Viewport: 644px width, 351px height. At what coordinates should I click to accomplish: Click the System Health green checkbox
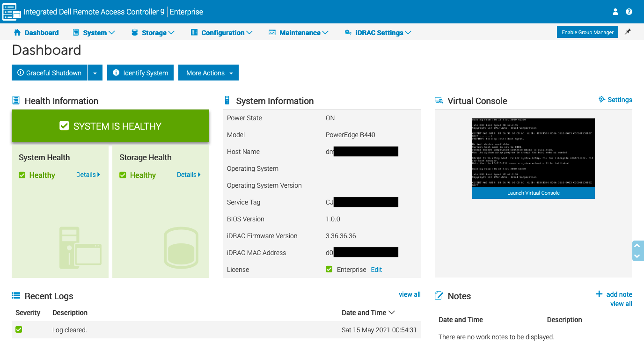tap(22, 175)
